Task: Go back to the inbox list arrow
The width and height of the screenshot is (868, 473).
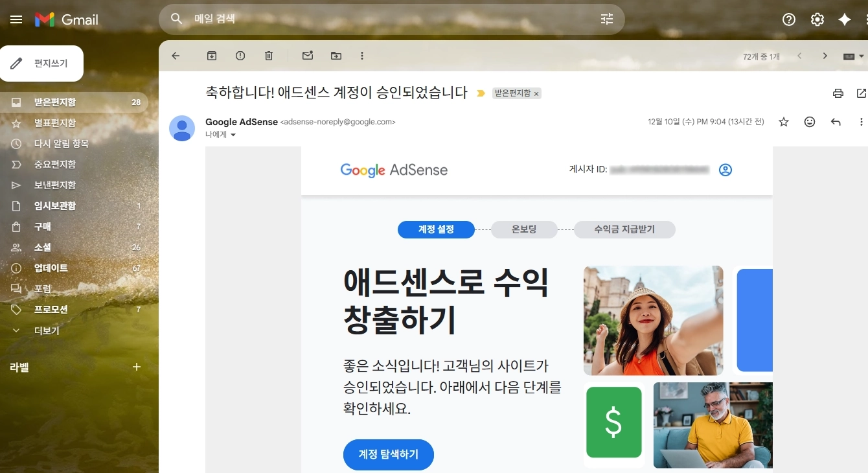Action: point(176,56)
